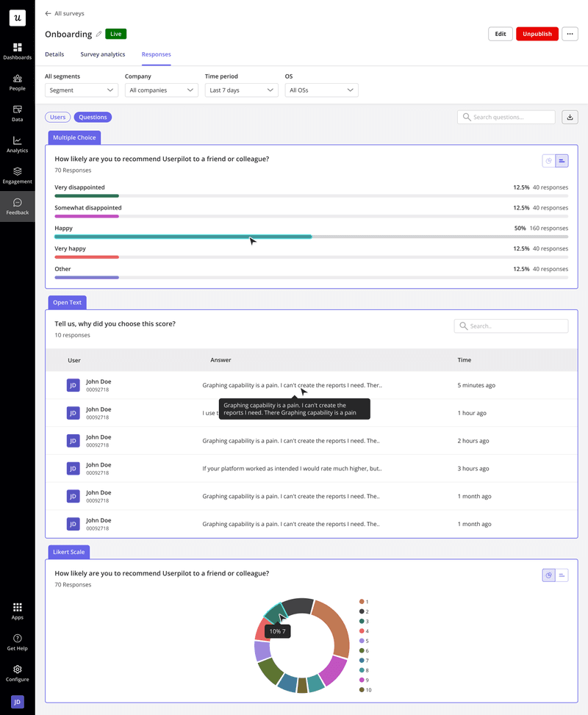This screenshot has height=715, width=588.
Task: Open the Dashboards sidebar icon
Action: (x=17, y=50)
